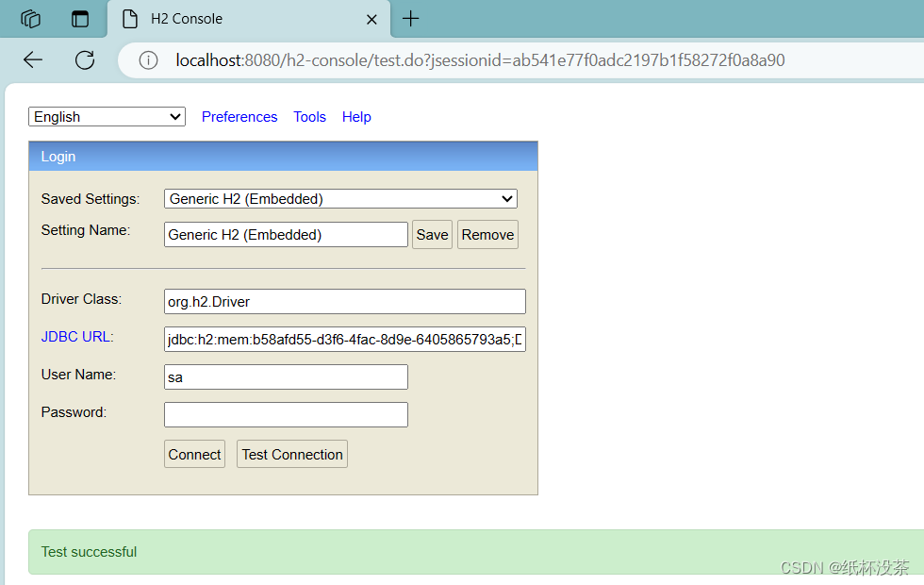
Task: Click the Connect button
Action: coord(193,454)
